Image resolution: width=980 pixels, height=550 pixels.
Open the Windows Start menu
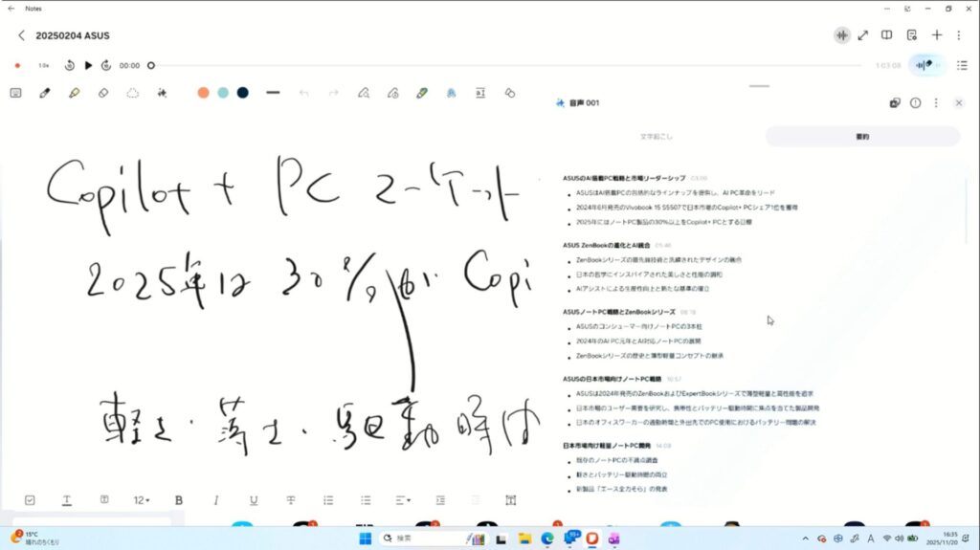(x=365, y=539)
